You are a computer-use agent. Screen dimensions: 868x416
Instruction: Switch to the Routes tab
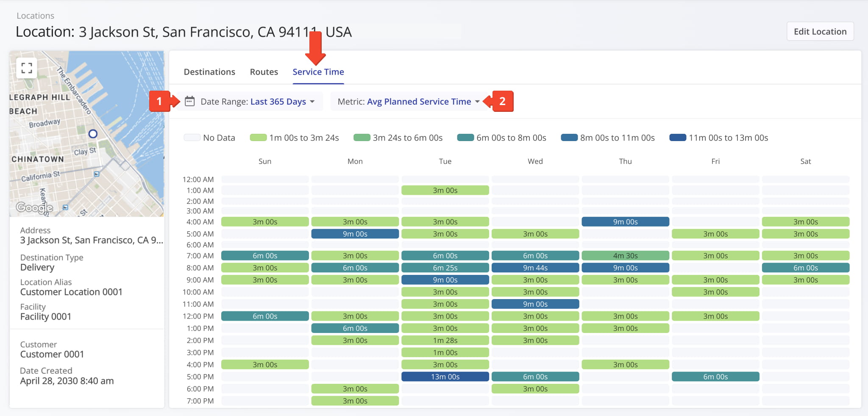(x=264, y=72)
